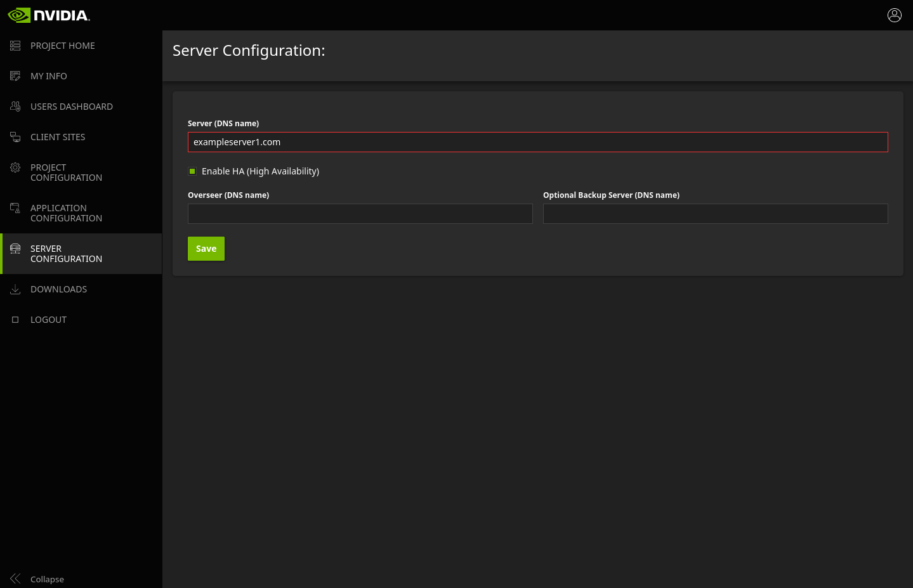Click the NVIDIA logo
The image size is (913, 588).
49,15
